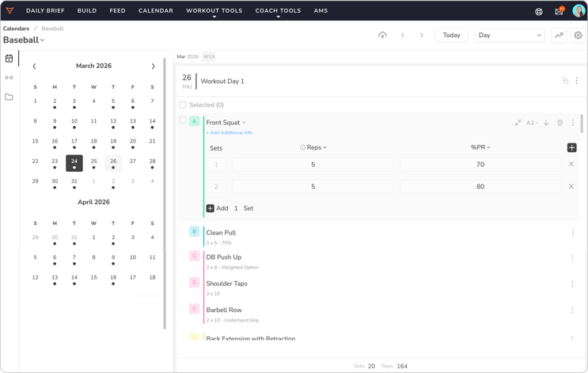Screen dimensions: 588x373
Task: Open Front Squat three-dot menu
Action: click(x=573, y=123)
